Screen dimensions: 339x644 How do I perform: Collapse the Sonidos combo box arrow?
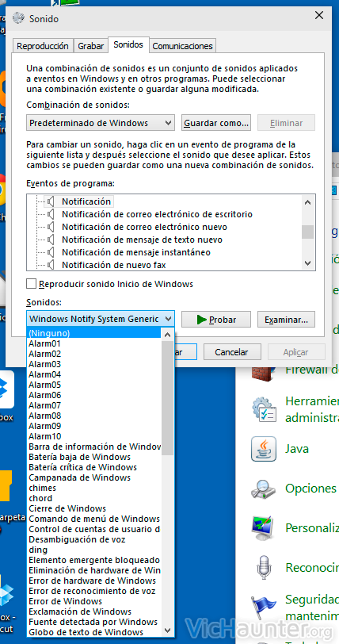[168, 319]
